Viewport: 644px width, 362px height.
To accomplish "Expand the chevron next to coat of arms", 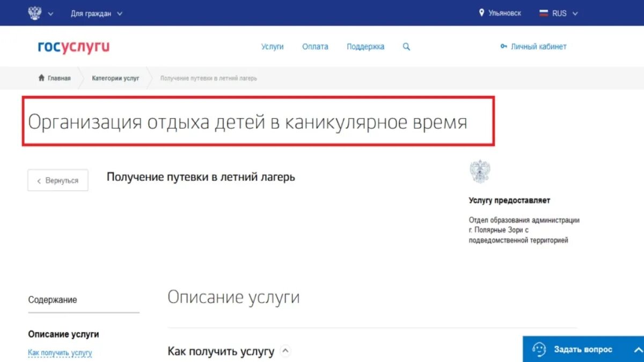I will [51, 14].
